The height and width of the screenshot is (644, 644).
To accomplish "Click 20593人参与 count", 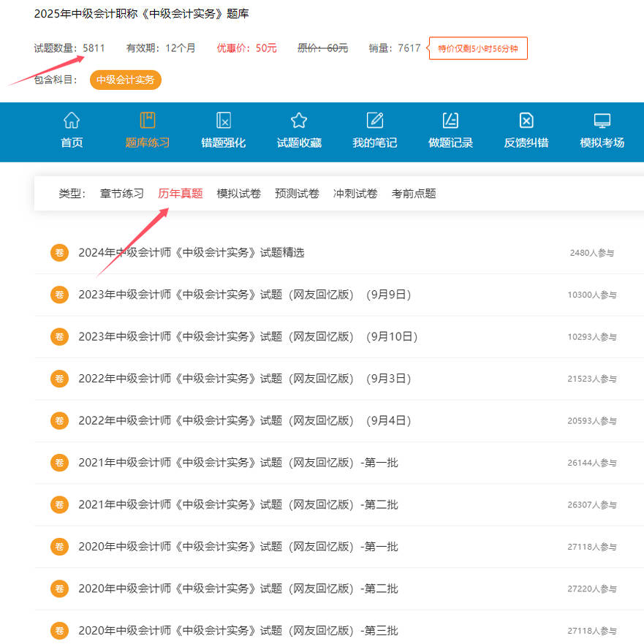I will coord(592,421).
